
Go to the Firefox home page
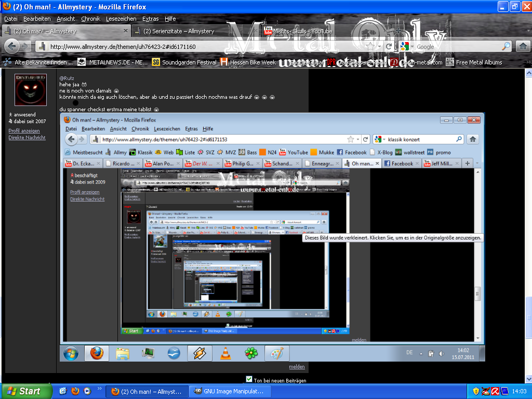(x=523, y=46)
